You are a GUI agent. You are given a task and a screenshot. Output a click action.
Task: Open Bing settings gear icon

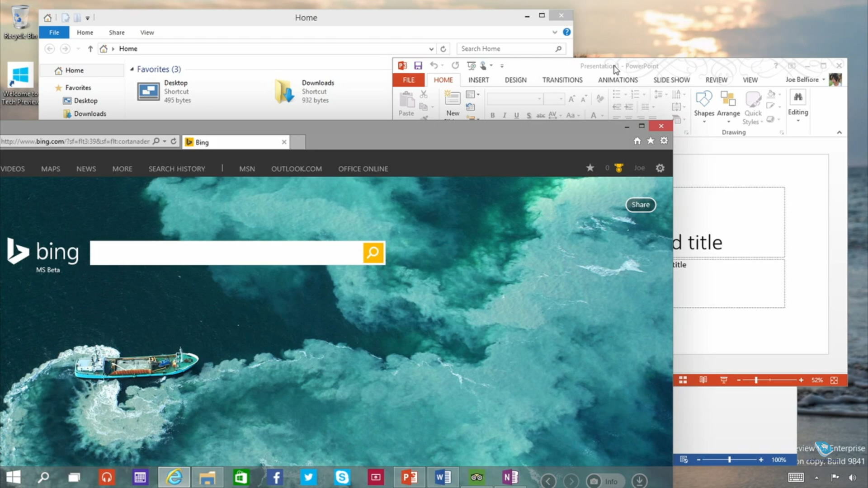660,168
